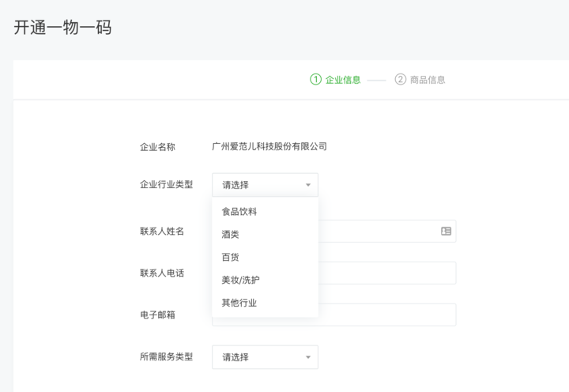Image resolution: width=569 pixels, height=392 pixels.
Task: Click into the 联系人电话 text box
Action: click(387, 273)
